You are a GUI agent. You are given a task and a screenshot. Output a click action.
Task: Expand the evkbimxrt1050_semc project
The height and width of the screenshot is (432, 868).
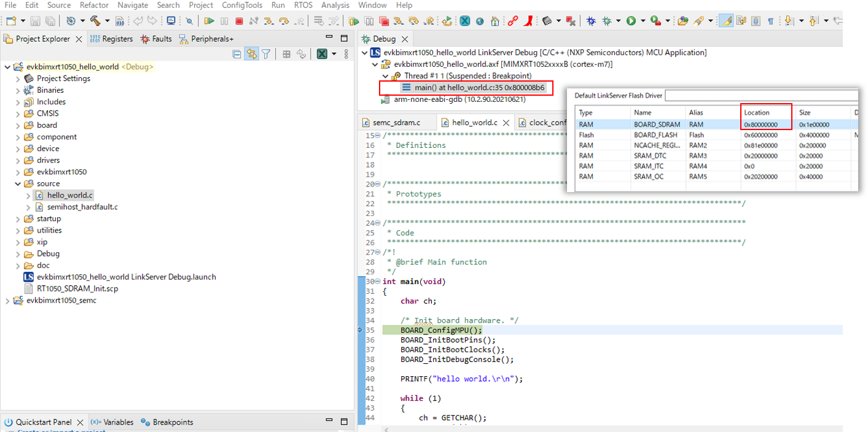pyautogui.click(x=7, y=301)
